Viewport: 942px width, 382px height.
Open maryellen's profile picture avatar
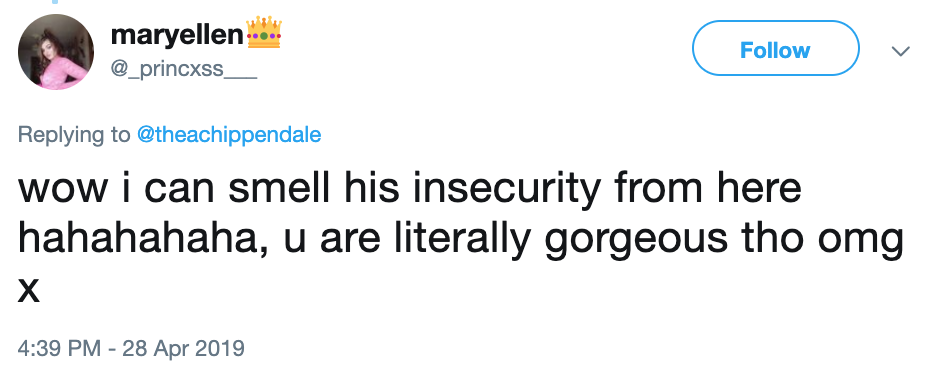tap(56, 52)
